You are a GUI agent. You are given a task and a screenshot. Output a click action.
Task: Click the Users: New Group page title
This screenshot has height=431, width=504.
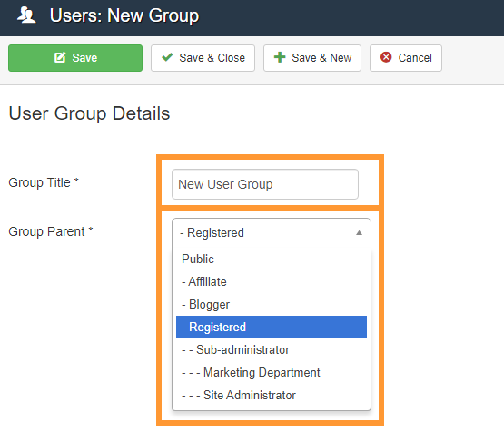point(124,15)
